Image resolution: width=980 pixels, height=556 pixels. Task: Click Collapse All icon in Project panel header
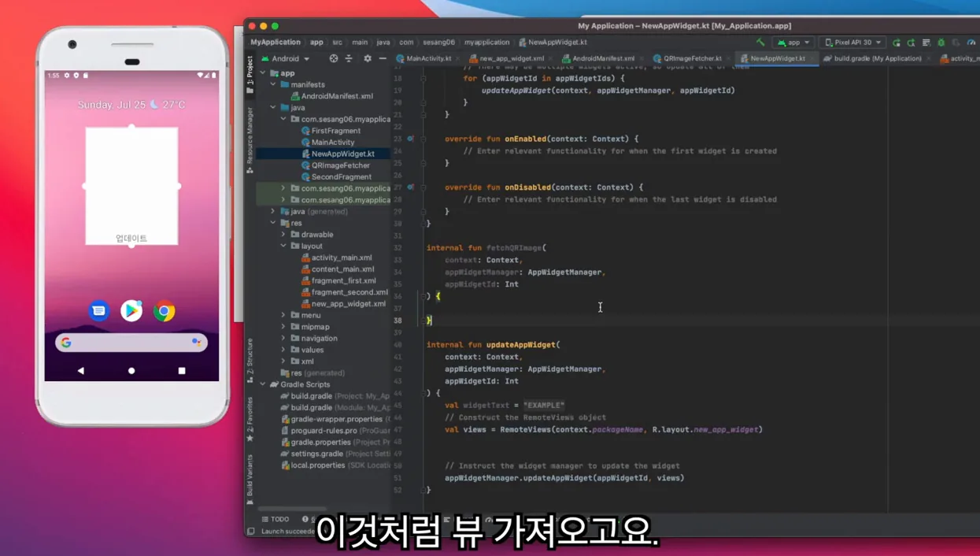[349, 58]
